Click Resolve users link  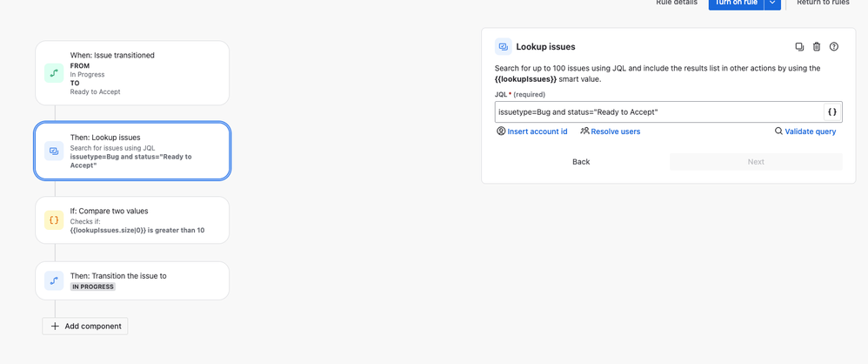pyautogui.click(x=610, y=131)
